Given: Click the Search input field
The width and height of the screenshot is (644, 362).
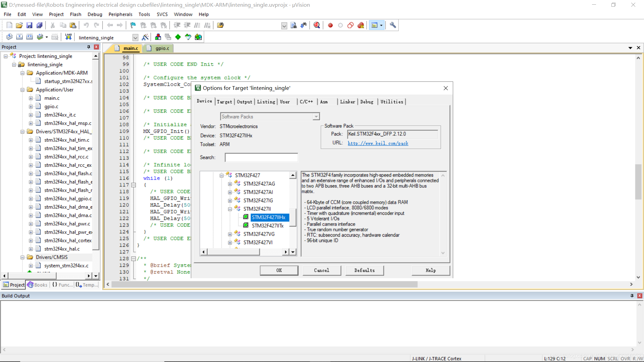Looking at the screenshot, I should (x=261, y=157).
